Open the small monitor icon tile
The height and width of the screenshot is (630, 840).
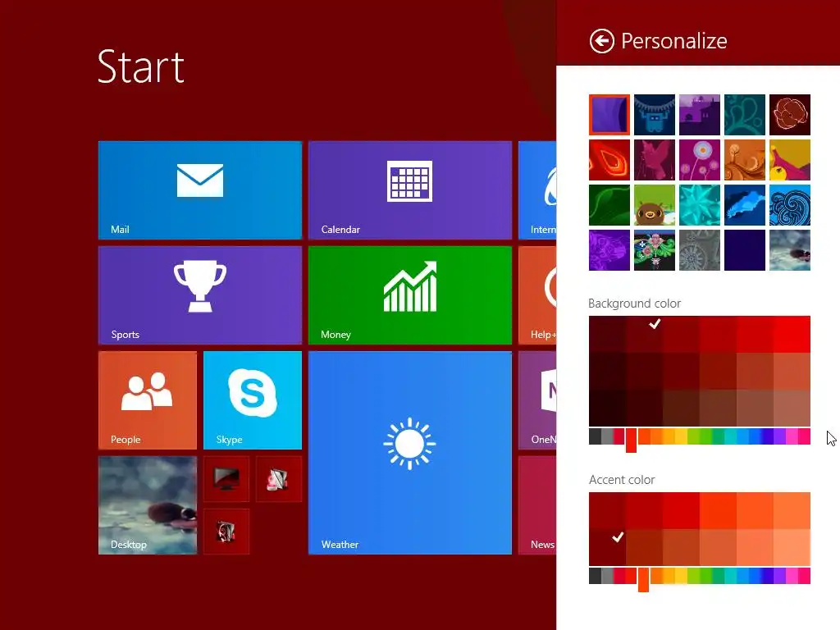click(226, 479)
